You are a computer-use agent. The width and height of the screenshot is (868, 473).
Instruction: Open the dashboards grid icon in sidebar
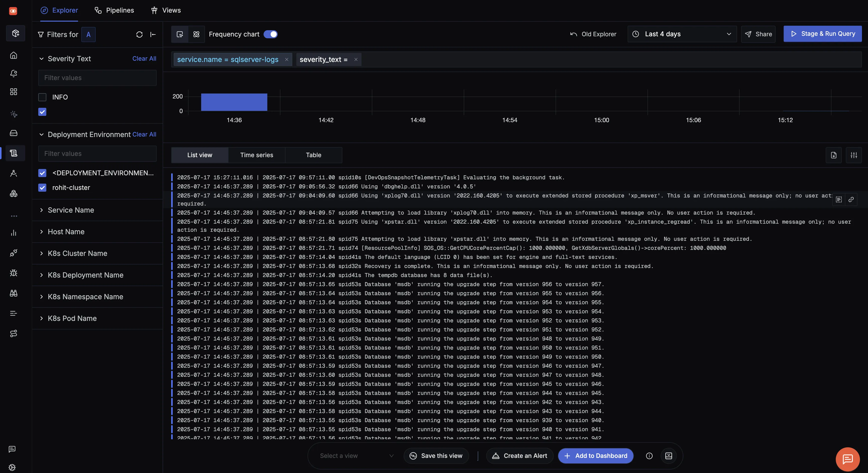14,92
